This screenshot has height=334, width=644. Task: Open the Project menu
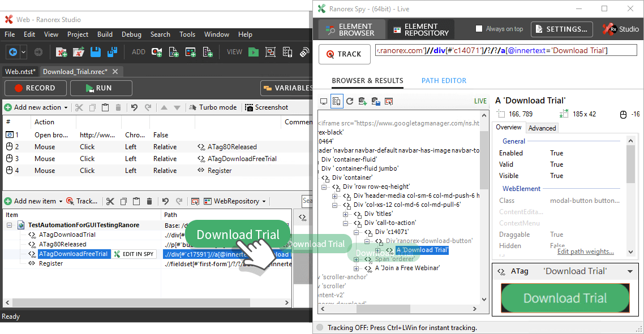78,34
